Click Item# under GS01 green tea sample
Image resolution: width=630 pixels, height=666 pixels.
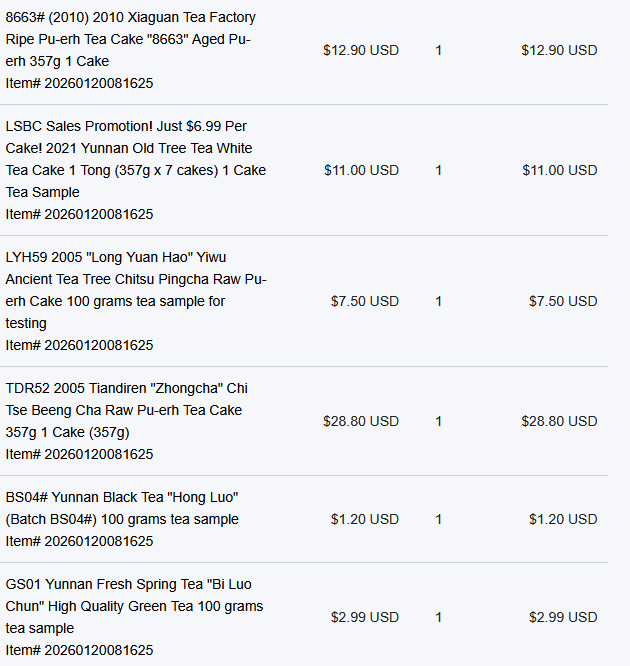click(79, 650)
